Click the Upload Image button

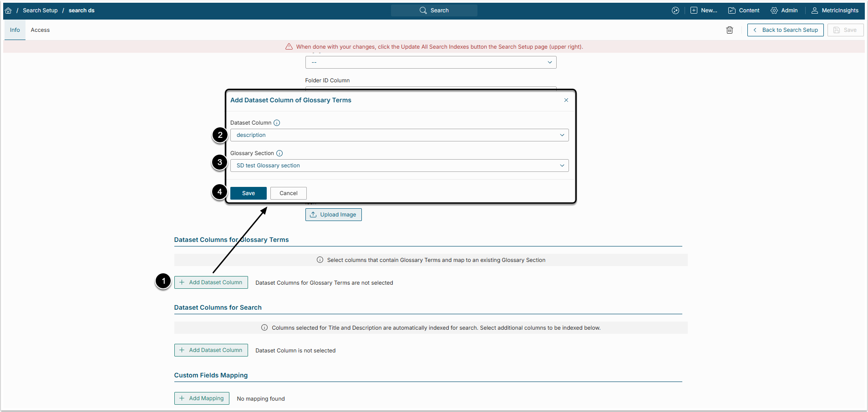(x=334, y=215)
